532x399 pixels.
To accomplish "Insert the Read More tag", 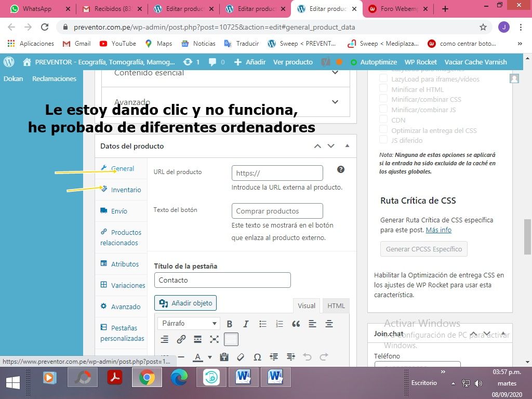I will tap(198, 339).
